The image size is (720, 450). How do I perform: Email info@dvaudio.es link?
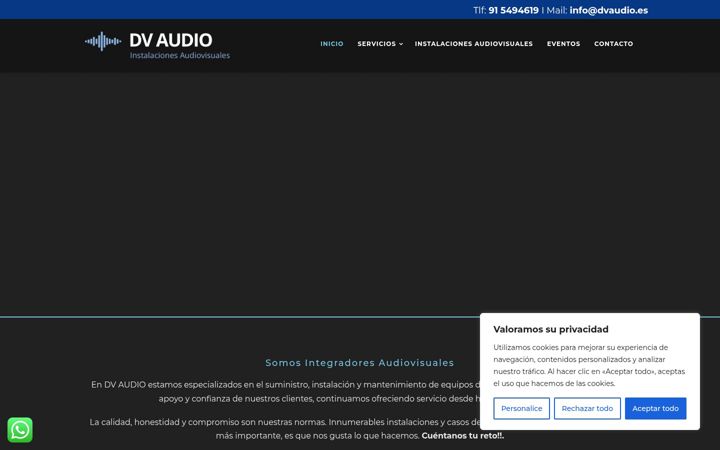[608, 10]
